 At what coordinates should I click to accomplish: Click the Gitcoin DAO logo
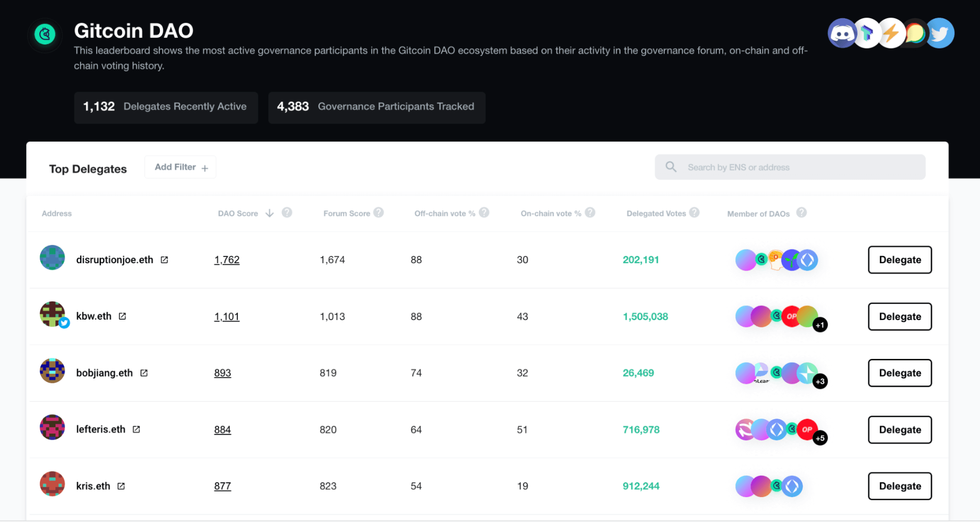tap(45, 34)
